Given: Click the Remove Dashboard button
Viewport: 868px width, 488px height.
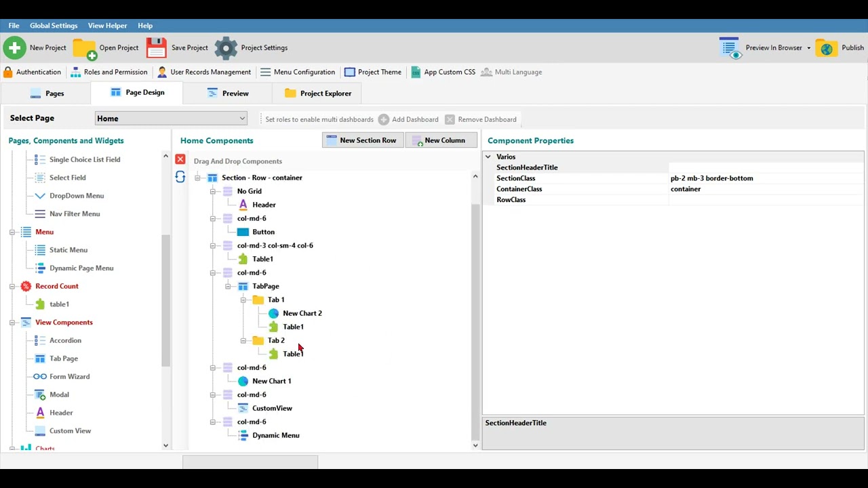Looking at the screenshot, I should point(481,119).
